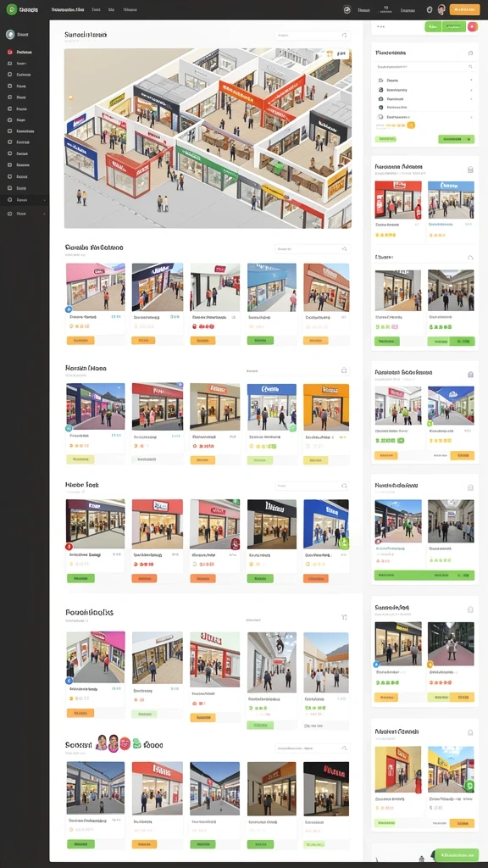Click lock icon in right panel second card header
The width and height of the screenshot is (488, 868).
[x=470, y=170]
